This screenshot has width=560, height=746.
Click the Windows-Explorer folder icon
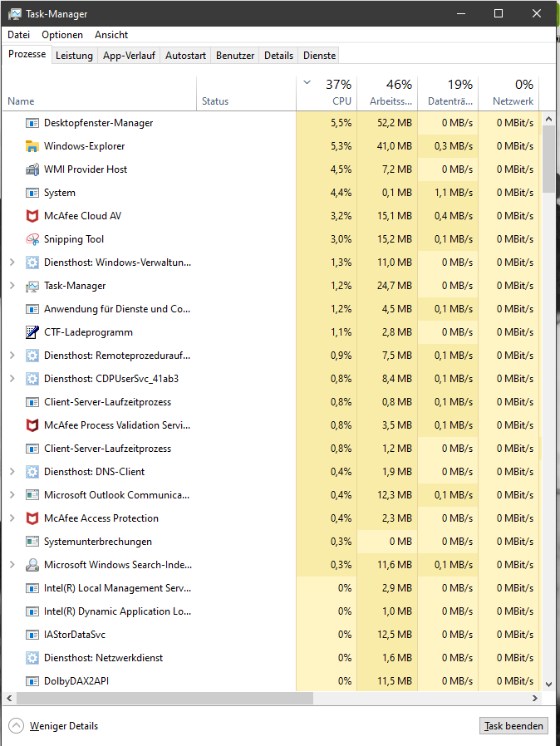(32, 146)
